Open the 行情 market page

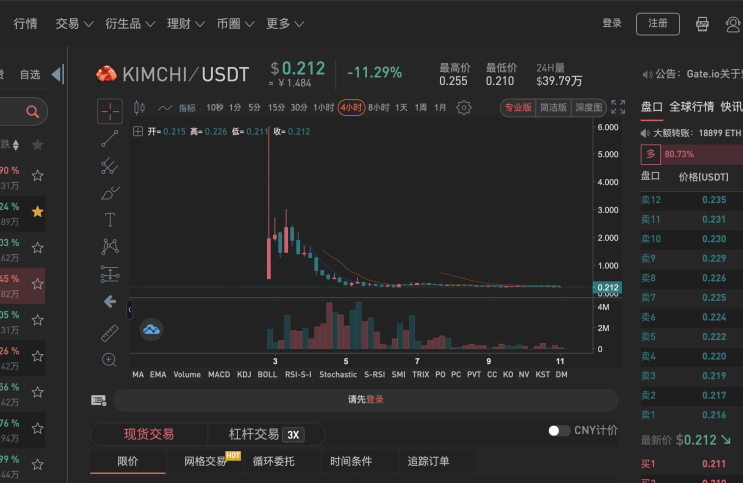pos(25,24)
